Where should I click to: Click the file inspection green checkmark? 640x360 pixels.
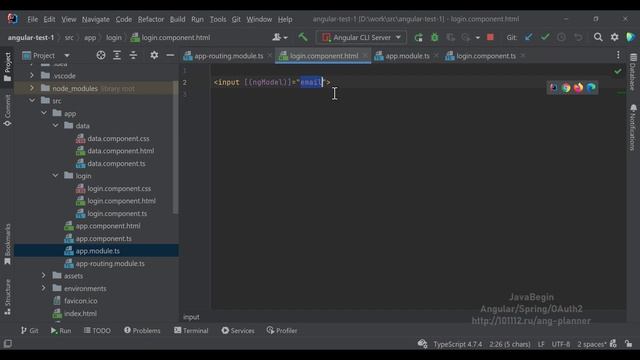point(618,71)
